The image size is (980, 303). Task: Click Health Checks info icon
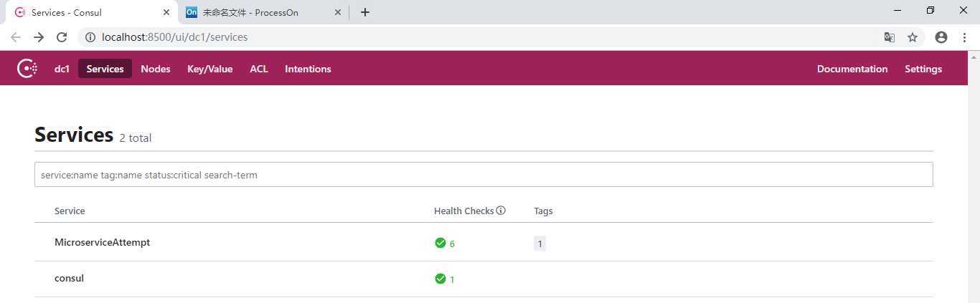click(501, 211)
